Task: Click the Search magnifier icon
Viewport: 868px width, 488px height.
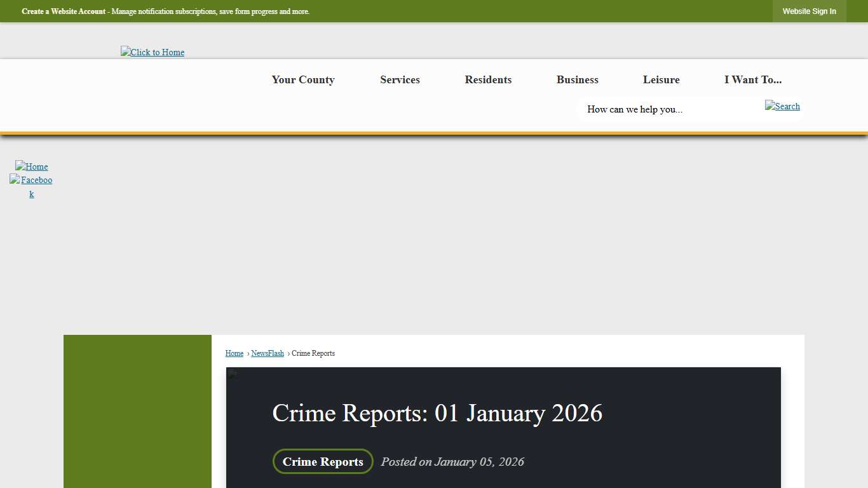Action: (782, 106)
